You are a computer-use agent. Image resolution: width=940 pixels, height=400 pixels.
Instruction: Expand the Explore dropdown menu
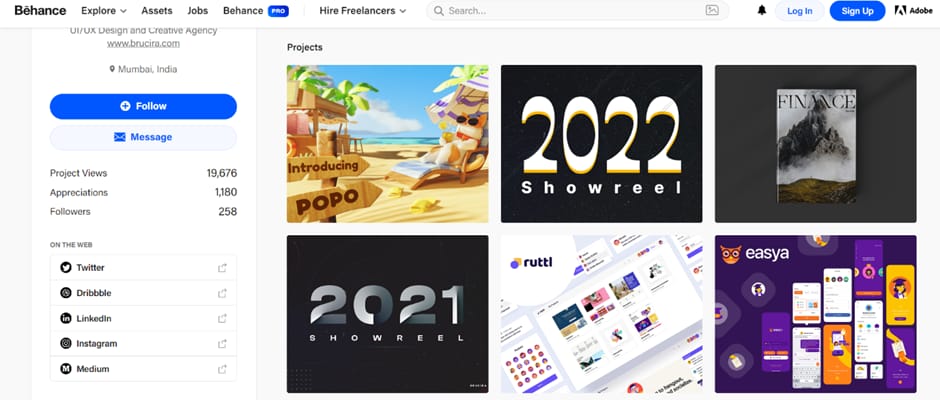point(104,11)
